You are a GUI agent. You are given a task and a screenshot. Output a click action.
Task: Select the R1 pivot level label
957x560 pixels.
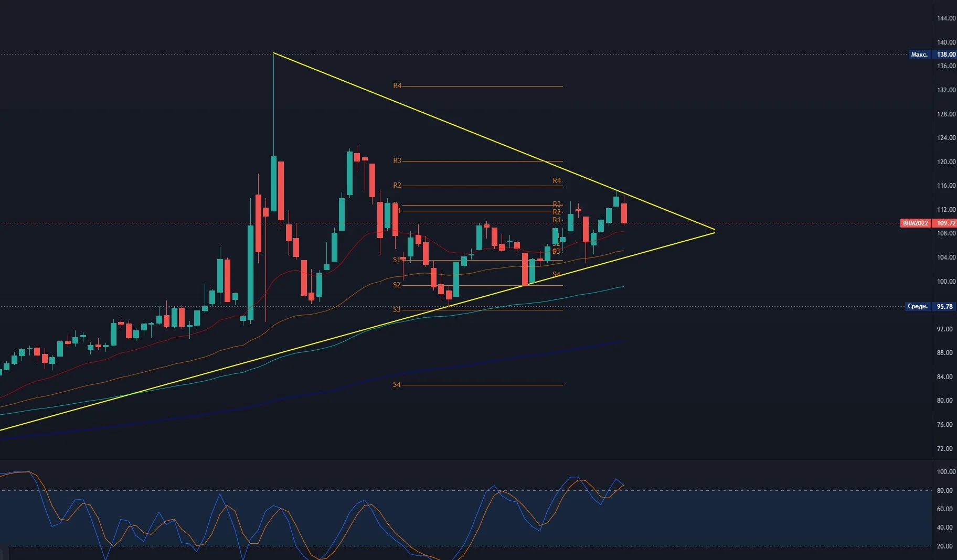click(557, 220)
